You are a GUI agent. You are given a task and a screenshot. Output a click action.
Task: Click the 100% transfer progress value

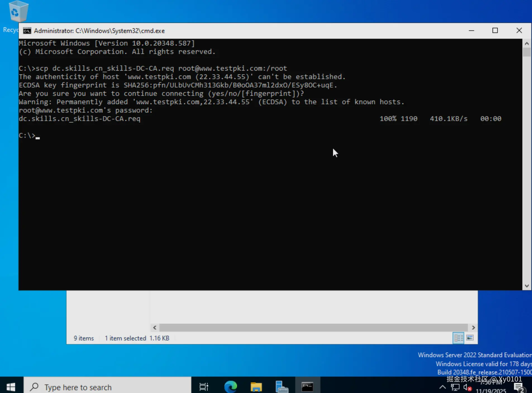[x=388, y=119]
